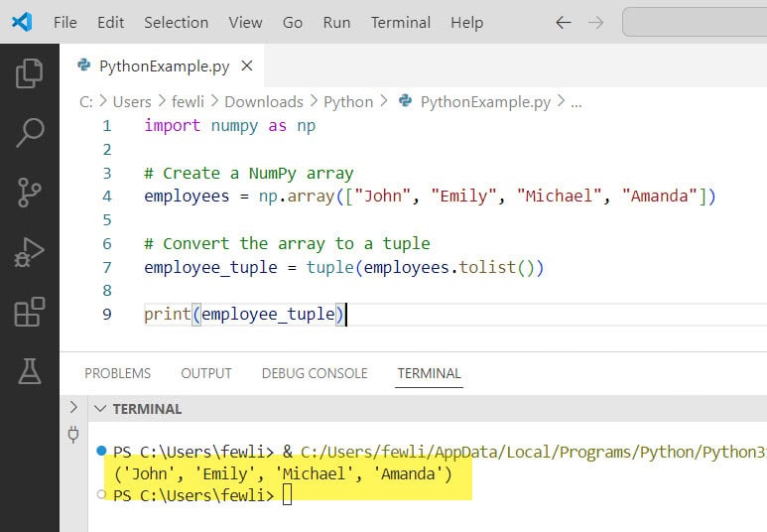767x532 pixels.
Task: Click 'import numpy as np' code line
Action: click(230, 126)
